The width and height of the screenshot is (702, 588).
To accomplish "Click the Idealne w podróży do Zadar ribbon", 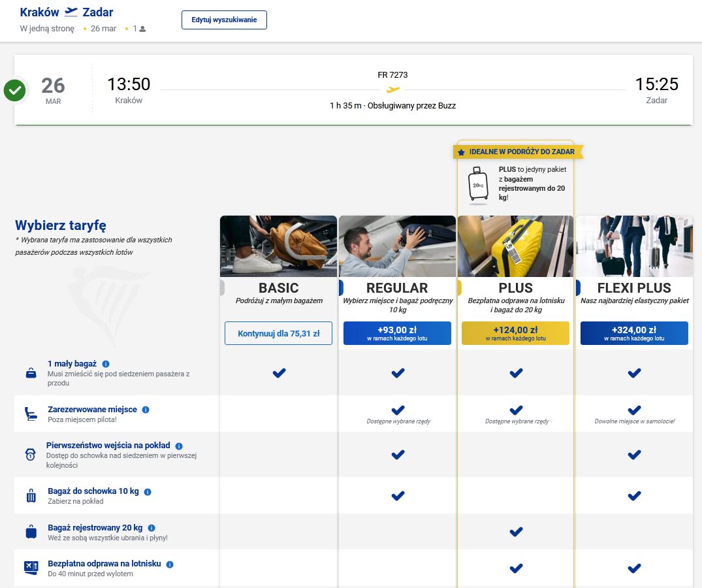I will pyautogui.click(x=517, y=152).
